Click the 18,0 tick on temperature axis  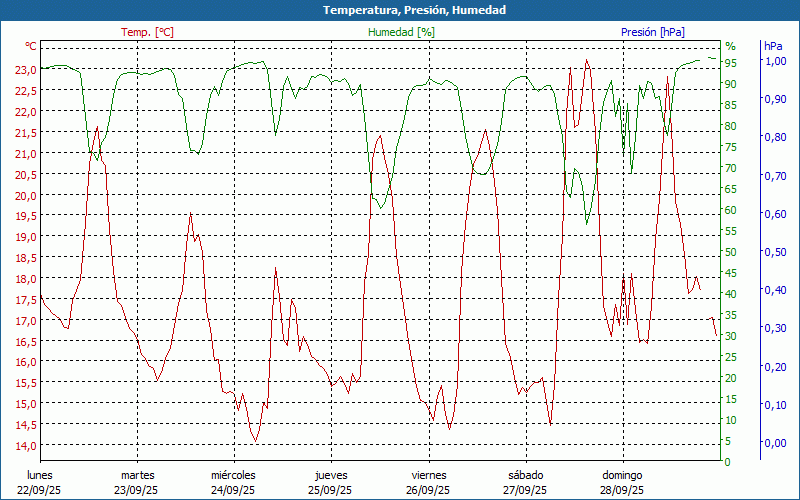(26, 279)
